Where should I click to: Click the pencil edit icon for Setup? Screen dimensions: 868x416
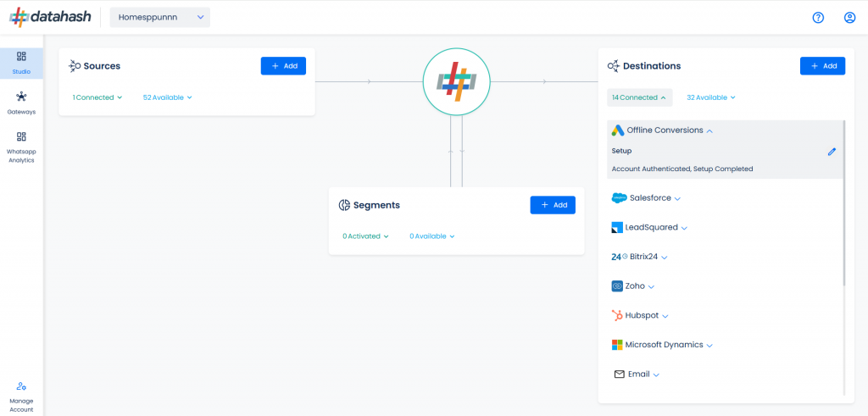(832, 152)
